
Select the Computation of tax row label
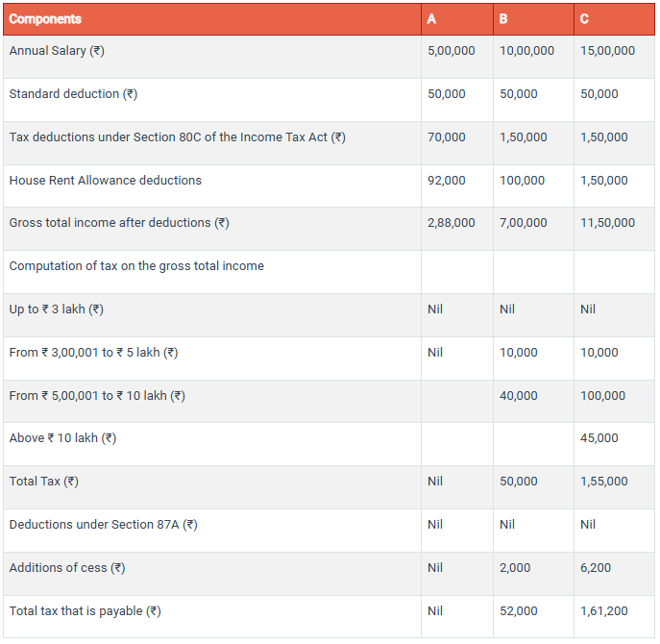tap(136, 266)
